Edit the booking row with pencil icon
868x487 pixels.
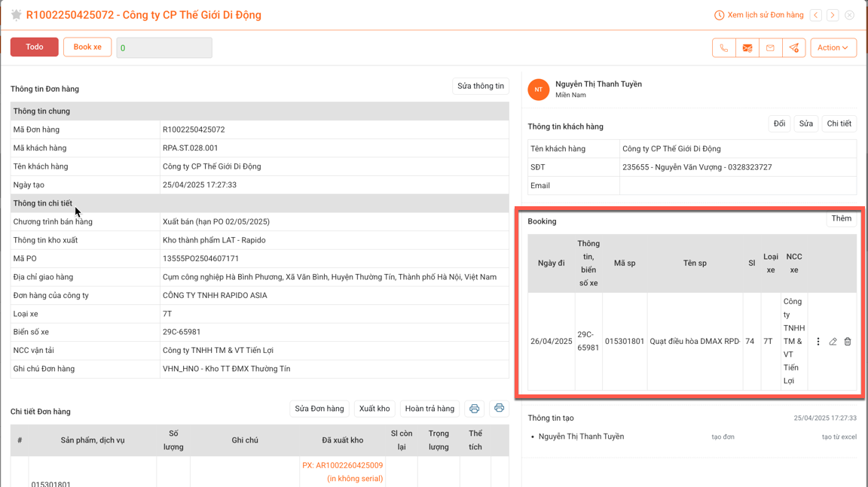pos(833,342)
